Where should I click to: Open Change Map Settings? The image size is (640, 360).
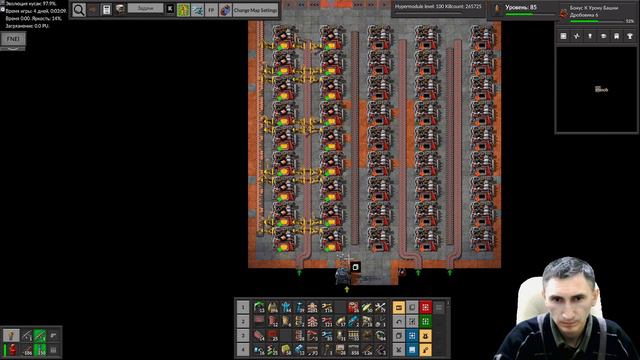256,10
